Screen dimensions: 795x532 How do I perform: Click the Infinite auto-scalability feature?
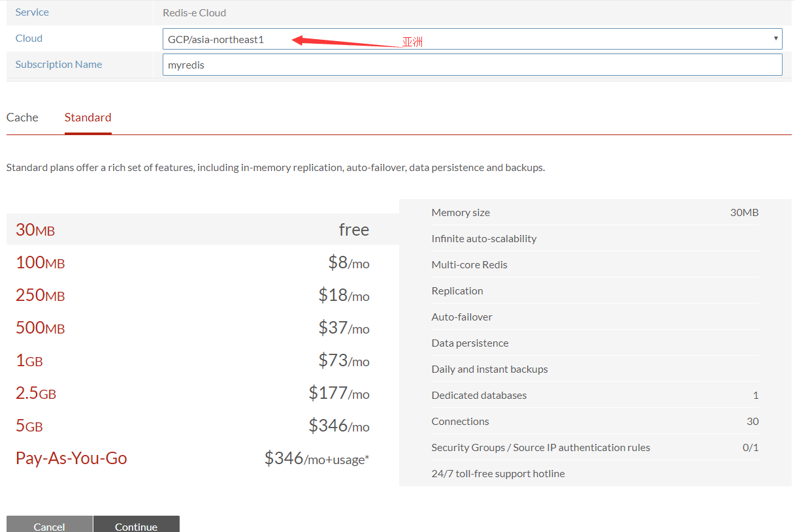pyautogui.click(x=595, y=238)
